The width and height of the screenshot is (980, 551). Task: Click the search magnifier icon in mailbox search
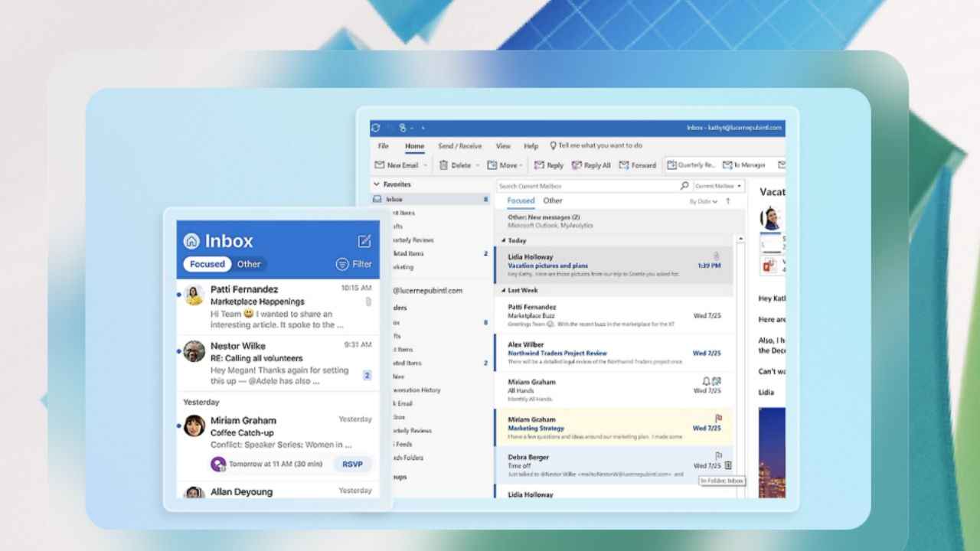pos(684,186)
